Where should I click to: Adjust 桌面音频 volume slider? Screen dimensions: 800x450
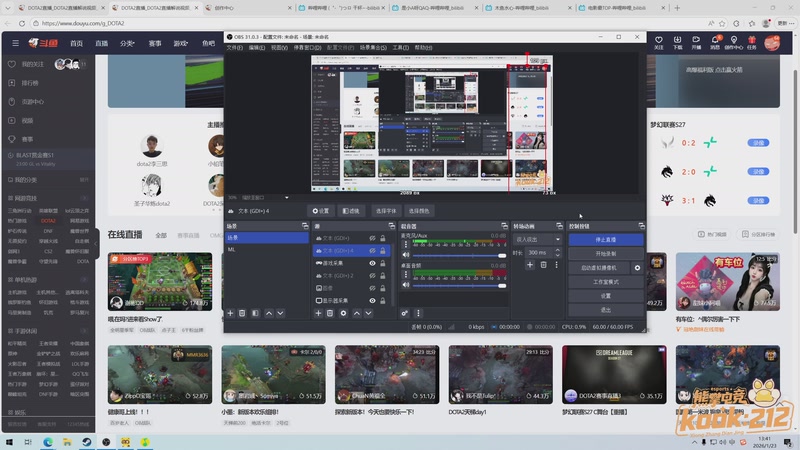pyautogui.click(x=459, y=285)
